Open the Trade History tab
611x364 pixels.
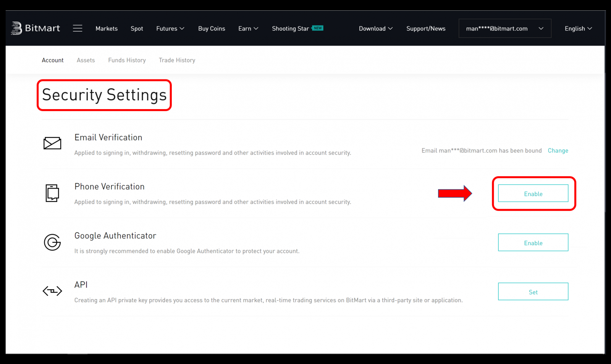click(177, 60)
